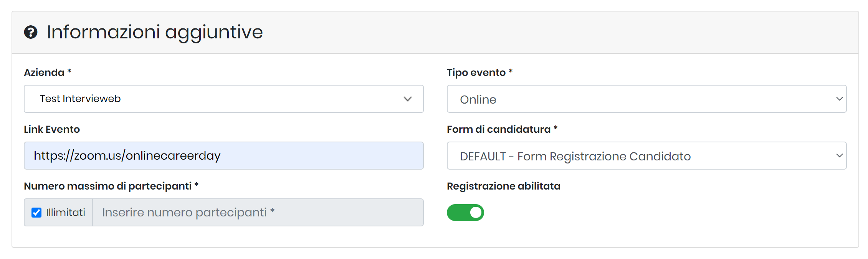Click the Illimitati label text
The height and width of the screenshot is (259, 868).
[66, 213]
